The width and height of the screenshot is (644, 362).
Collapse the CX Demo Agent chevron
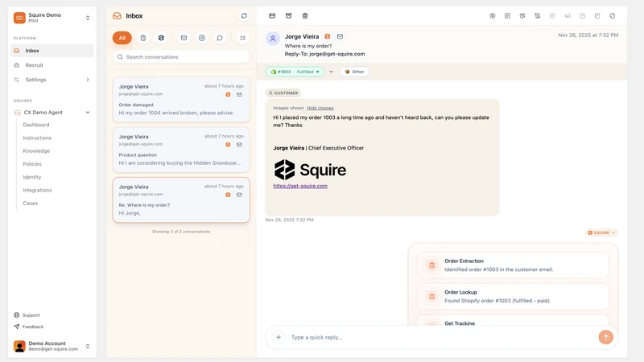[x=88, y=112]
